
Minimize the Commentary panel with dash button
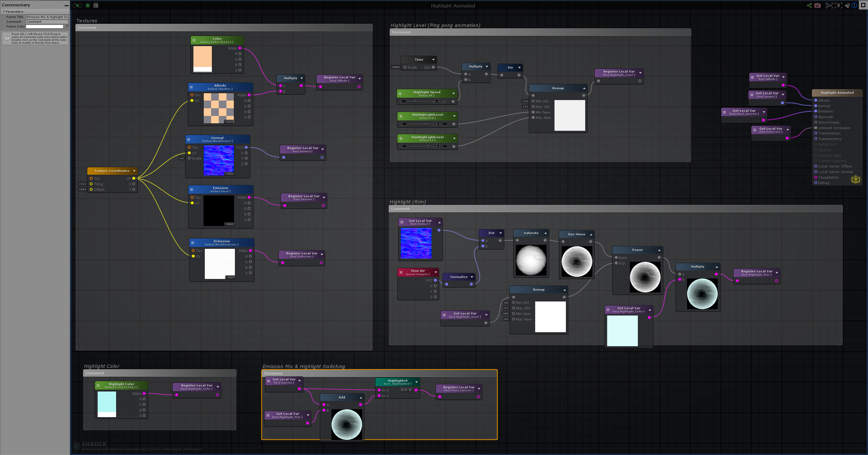click(66, 5)
